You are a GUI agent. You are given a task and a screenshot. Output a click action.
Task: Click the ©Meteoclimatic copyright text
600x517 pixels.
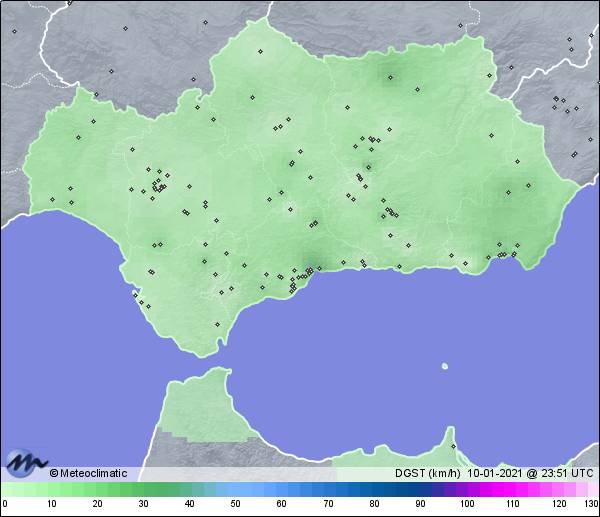[88, 473]
